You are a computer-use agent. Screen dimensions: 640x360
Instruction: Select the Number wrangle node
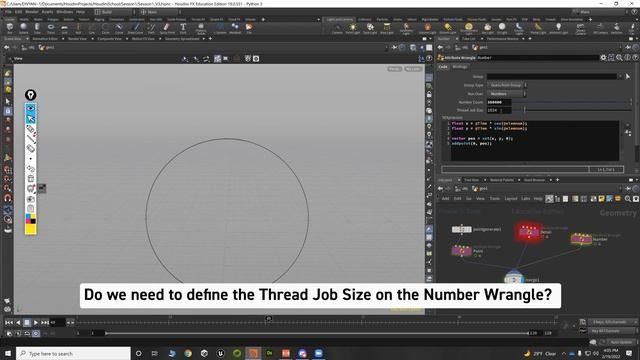point(581,239)
